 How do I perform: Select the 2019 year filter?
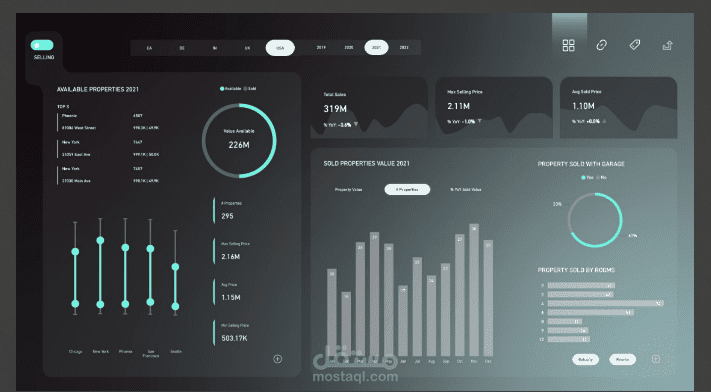pos(321,47)
